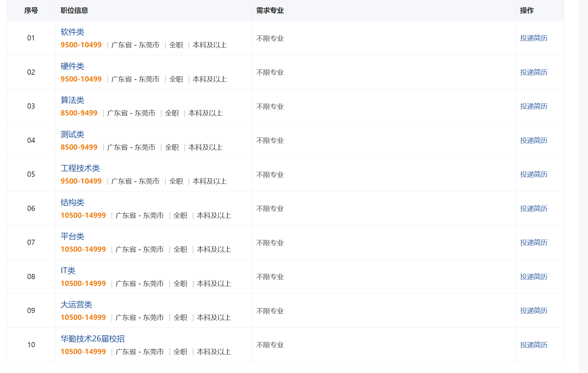The image size is (588, 373).
Task: Click 投递简历 in row 03
Action: point(534,106)
